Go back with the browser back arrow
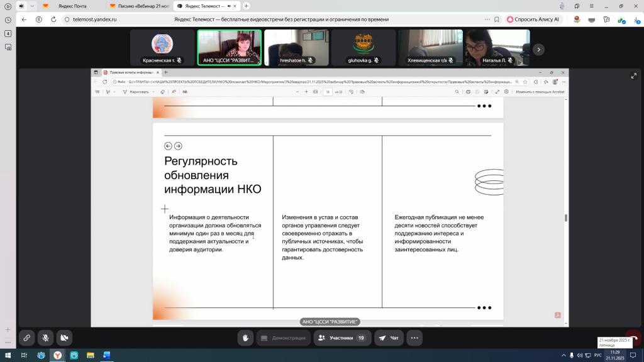Viewport: 644px width, 362px height. [x=24, y=19]
